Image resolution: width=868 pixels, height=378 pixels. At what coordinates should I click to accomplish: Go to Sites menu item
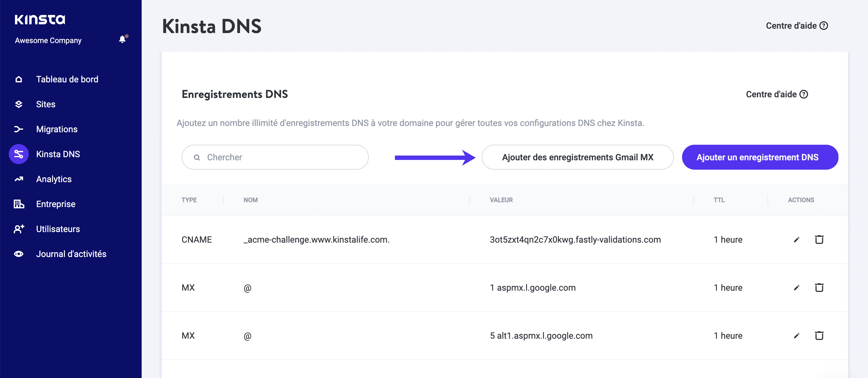coord(46,104)
